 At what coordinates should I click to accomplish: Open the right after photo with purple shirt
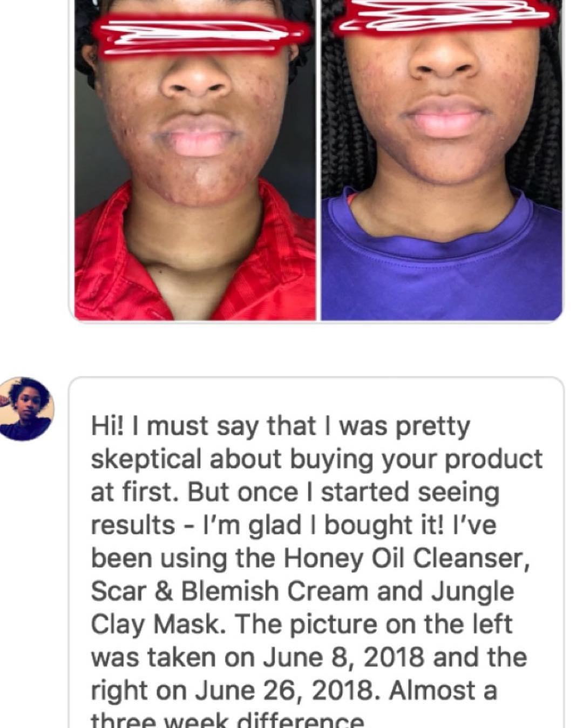[x=442, y=160]
